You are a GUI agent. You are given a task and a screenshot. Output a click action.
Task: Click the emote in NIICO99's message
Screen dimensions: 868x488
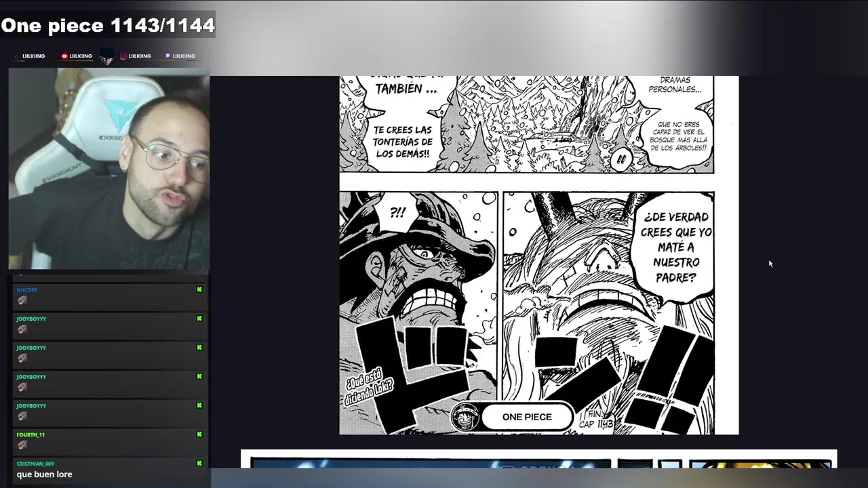(22, 300)
